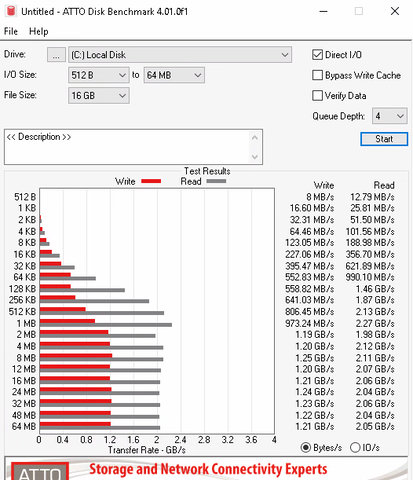
Task: Click the gray Read legend swatch
Action: pos(216,181)
